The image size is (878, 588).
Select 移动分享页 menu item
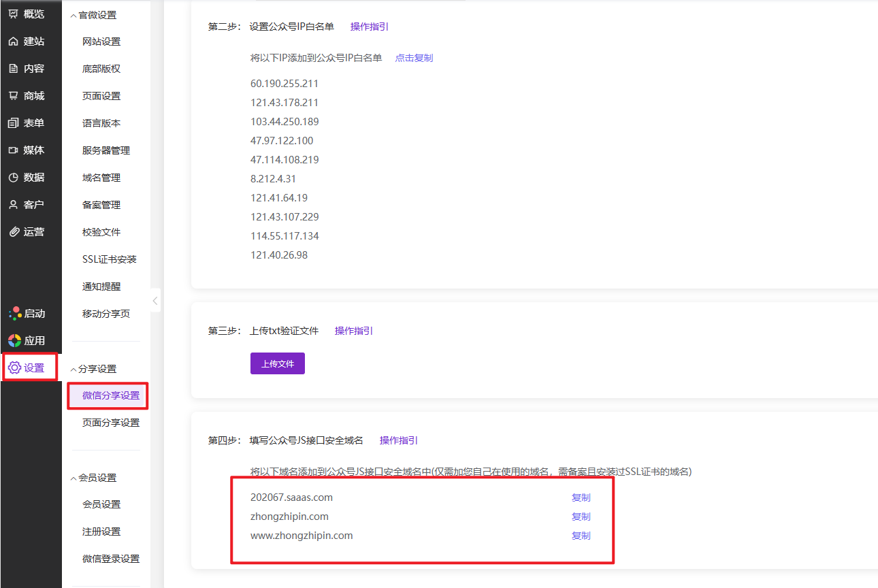coord(106,314)
